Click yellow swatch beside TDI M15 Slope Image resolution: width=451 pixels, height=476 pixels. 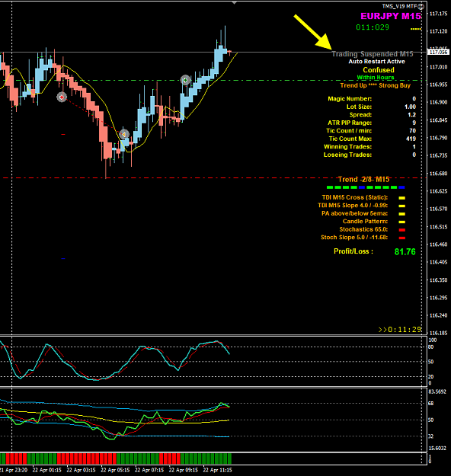[401, 206]
